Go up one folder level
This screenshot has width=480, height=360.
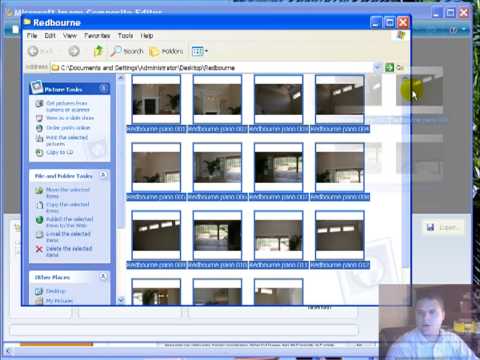coord(98,51)
